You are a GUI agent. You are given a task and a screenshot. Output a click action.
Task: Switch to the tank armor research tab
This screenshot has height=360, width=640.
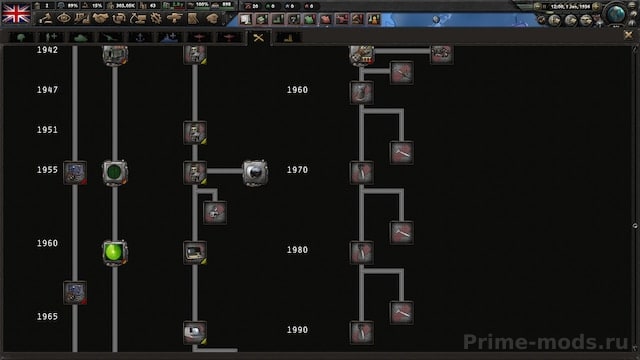click(80, 38)
